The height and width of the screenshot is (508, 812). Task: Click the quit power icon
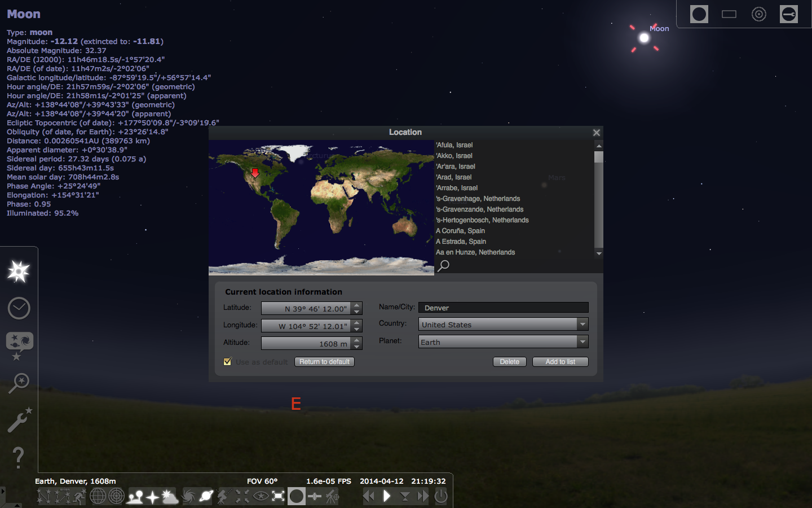441,496
